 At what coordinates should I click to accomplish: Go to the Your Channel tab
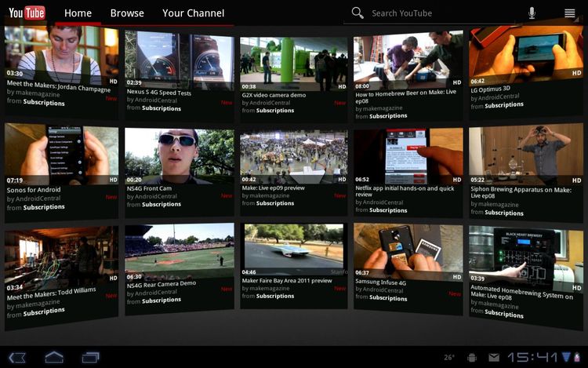193,13
